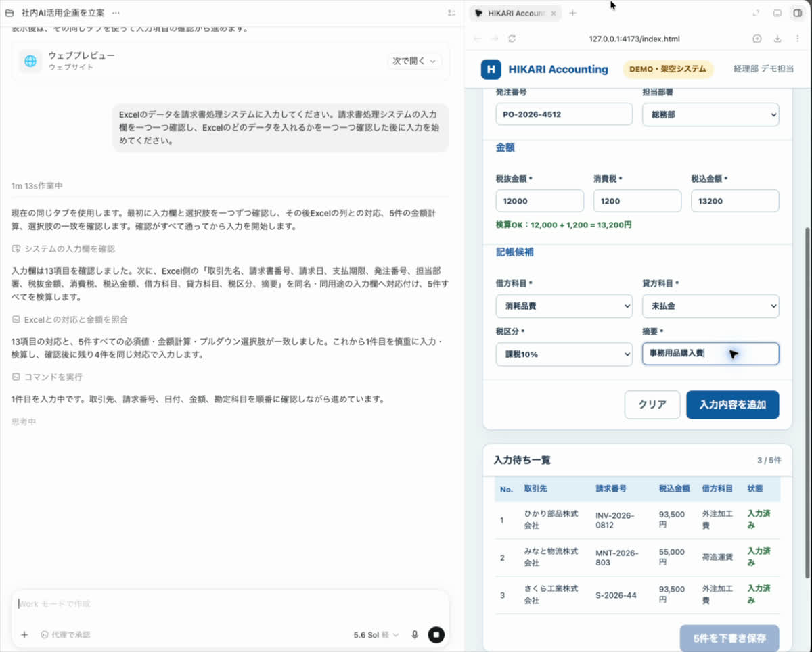This screenshot has height=652, width=812.
Task: Reload the page with refresh icon
Action: [512, 39]
